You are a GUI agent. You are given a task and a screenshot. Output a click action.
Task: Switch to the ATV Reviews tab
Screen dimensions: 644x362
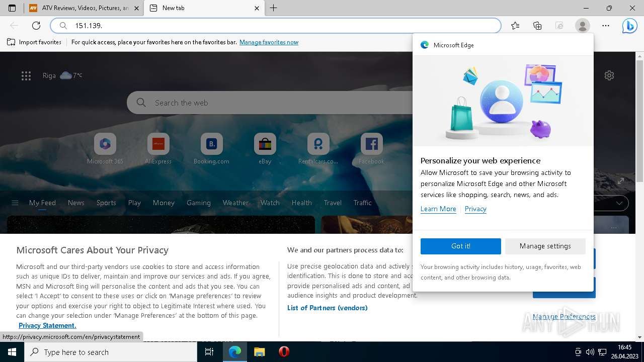click(x=84, y=8)
